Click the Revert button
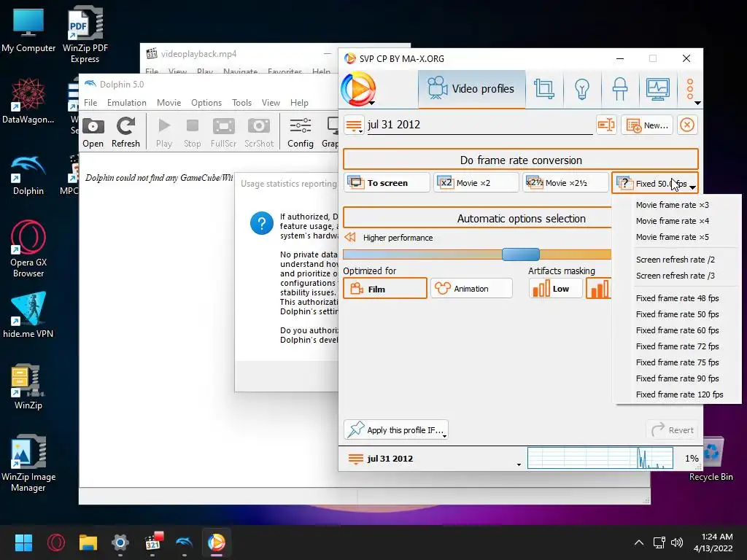 point(672,430)
